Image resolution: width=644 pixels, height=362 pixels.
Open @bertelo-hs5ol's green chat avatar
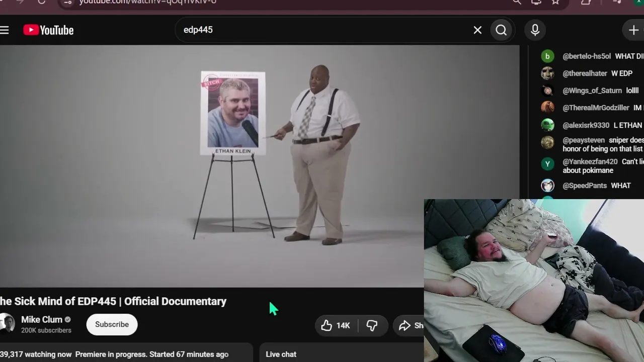547,56
